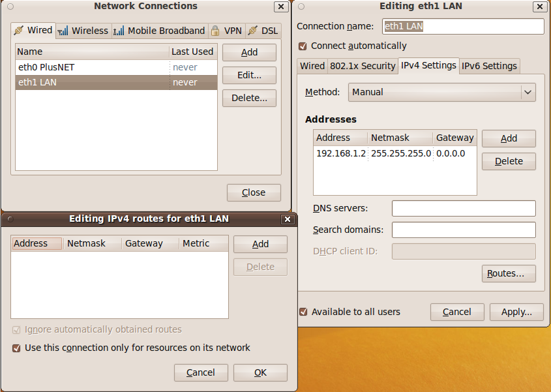Click the Netmask header in Addresses table

point(400,138)
